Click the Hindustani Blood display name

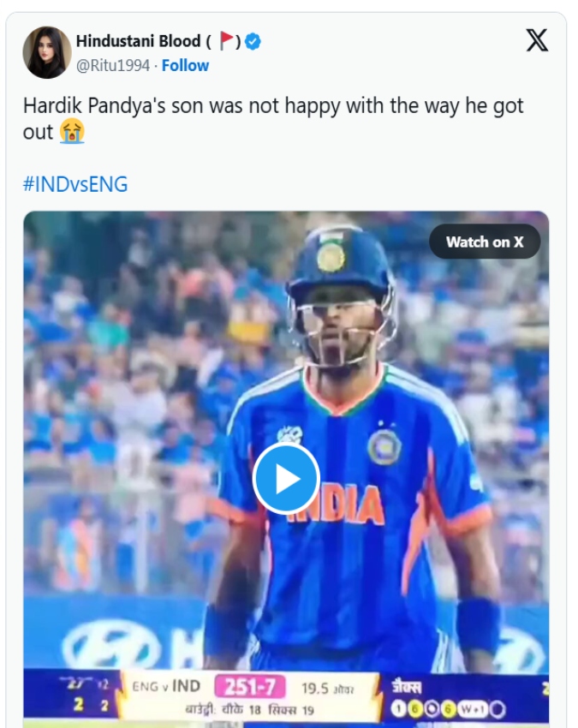pyautogui.click(x=138, y=41)
